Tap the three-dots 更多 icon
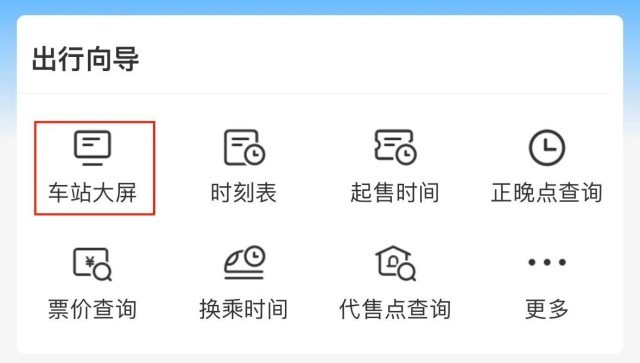Image resolution: width=640 pixels, height=363 pixels. [x=547, y=262]
